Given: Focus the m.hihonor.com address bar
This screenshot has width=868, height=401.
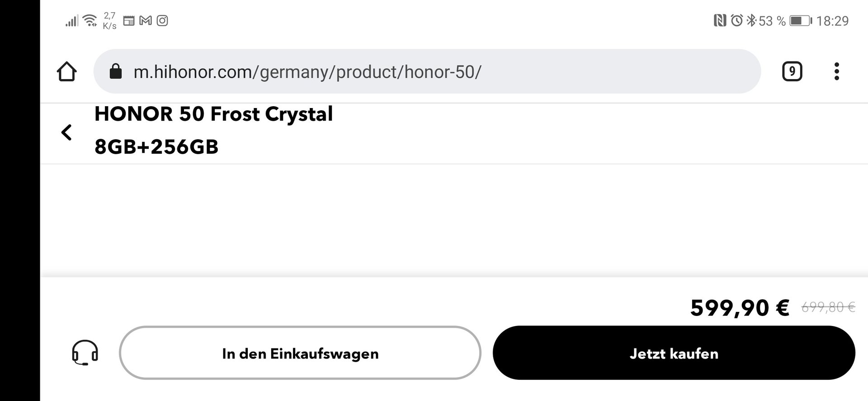Looking at the screenshot, I should pos(427,71).
